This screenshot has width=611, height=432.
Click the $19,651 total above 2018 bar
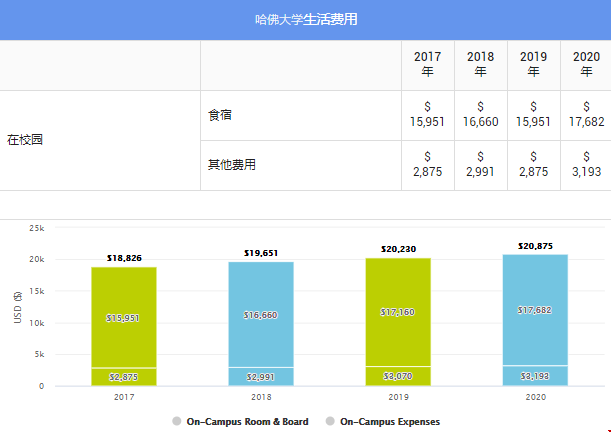(261, 253)
